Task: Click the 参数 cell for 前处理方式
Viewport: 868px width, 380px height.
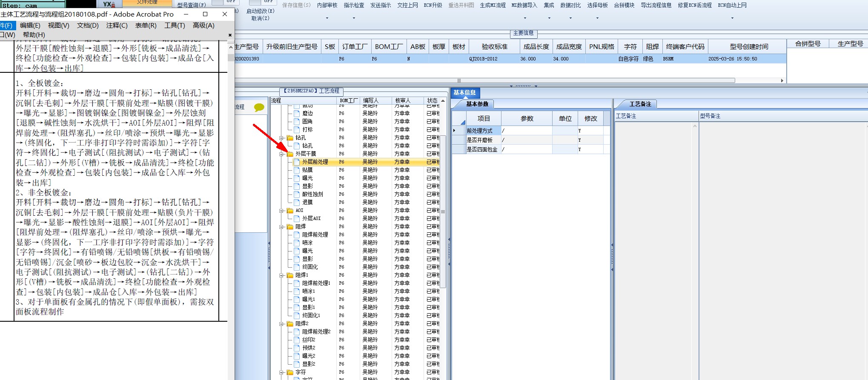Action: (527, 131)
